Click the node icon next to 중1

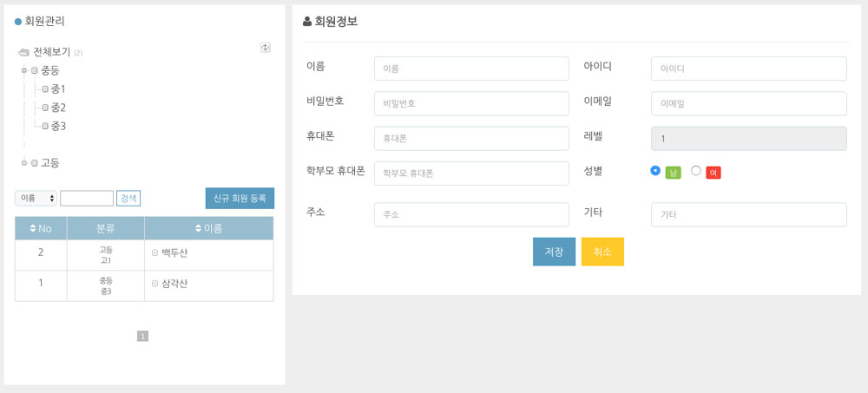click(x=45, y=89)
